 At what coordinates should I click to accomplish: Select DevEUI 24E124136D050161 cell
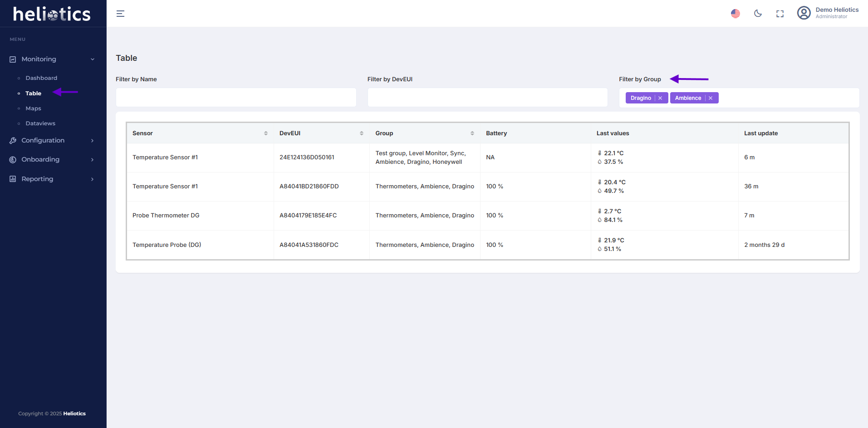307,157
